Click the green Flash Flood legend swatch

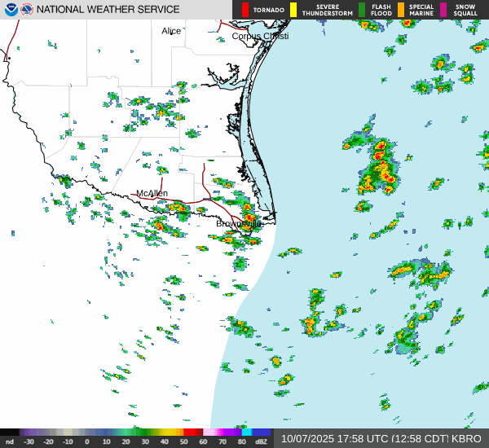click(x=362, y=10)
